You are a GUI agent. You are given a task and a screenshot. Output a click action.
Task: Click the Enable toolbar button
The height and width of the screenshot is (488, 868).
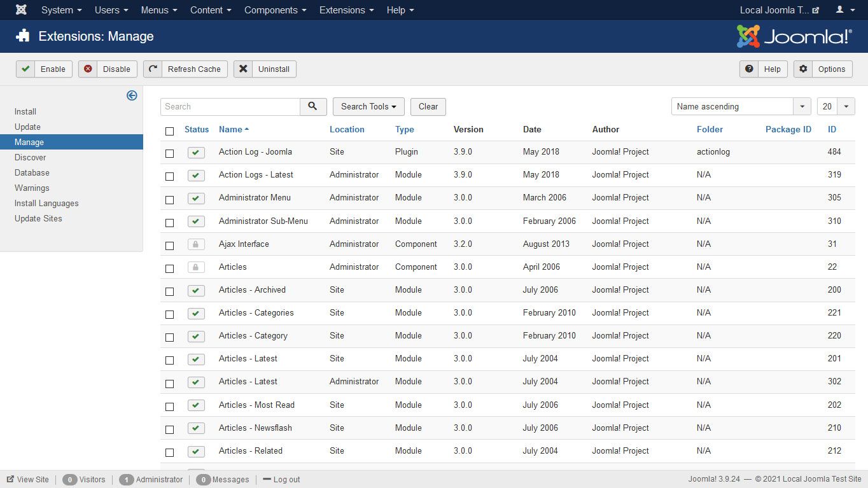[x=44, y=69]
